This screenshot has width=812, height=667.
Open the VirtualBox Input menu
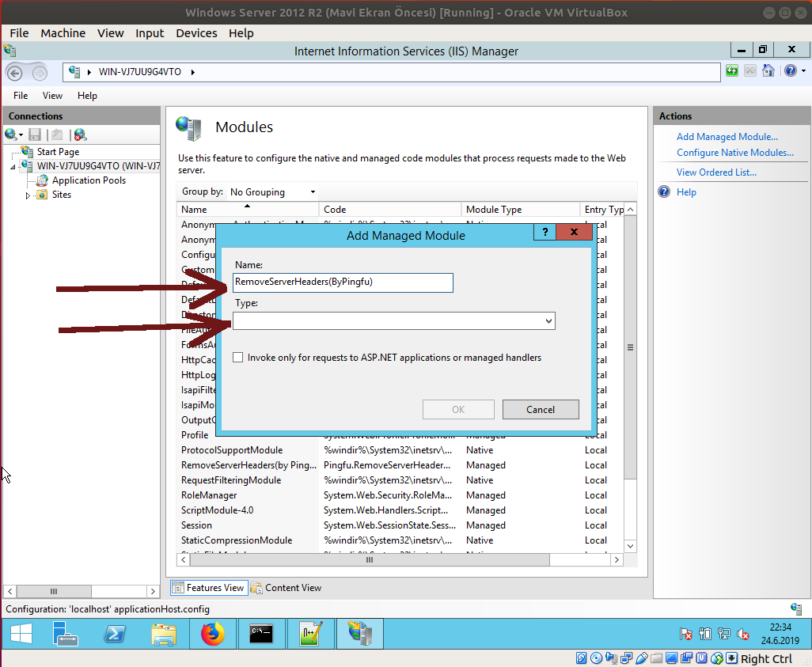(x=150, y=33)
